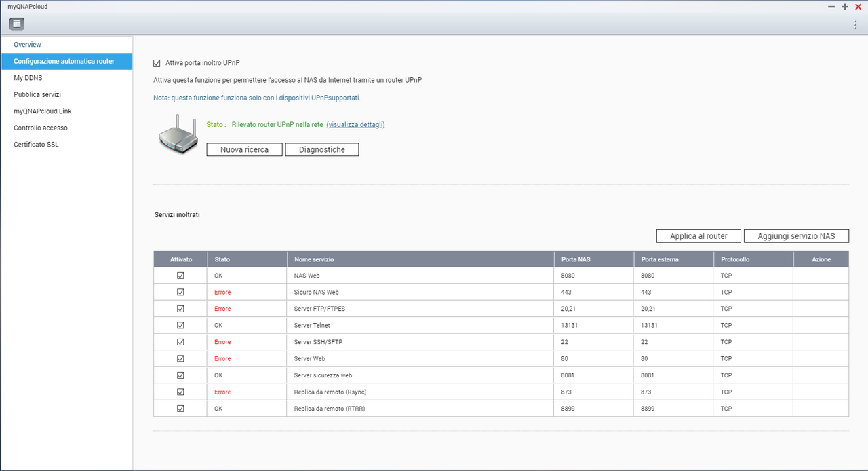Open myQNAPcloud Link section
The height and width of the screenshot is (471, 868).
pos(66,111)
